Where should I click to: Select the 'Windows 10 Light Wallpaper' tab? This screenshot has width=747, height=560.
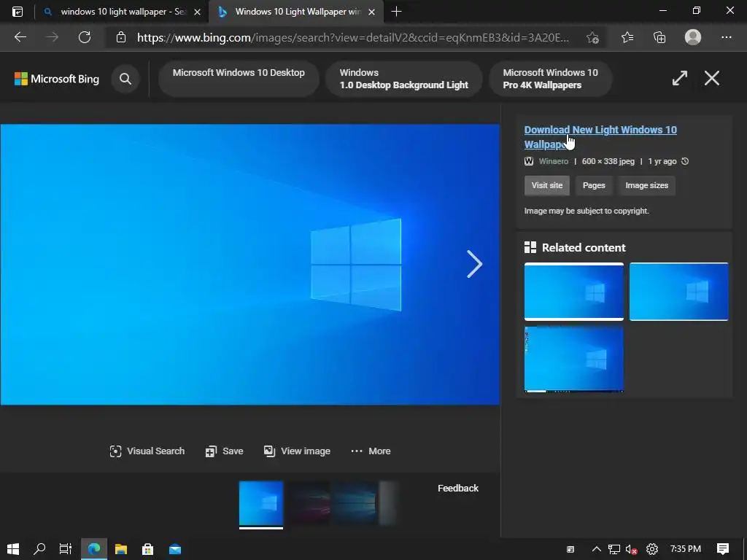298,12
